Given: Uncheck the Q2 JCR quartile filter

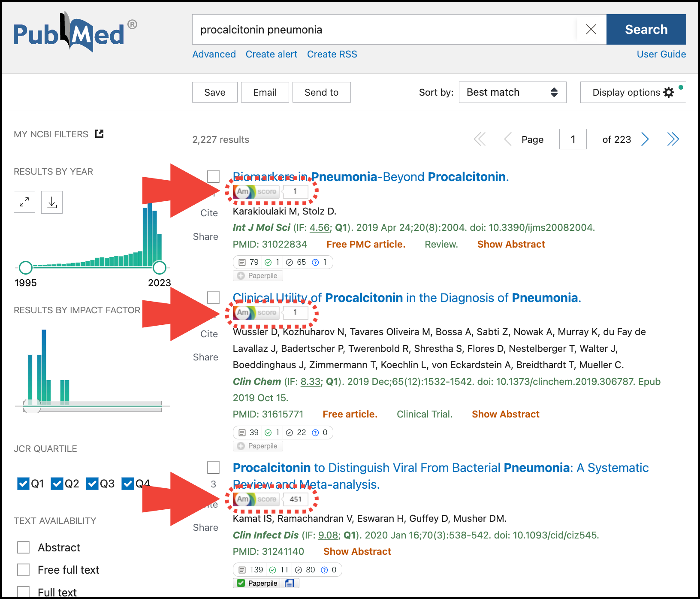Looking at the screenshot, I should coord(57,484).
